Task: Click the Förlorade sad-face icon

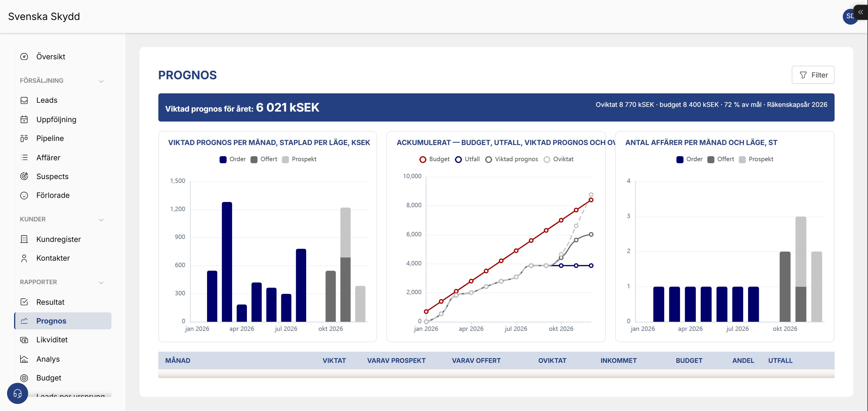Action: tap(24, 196)
